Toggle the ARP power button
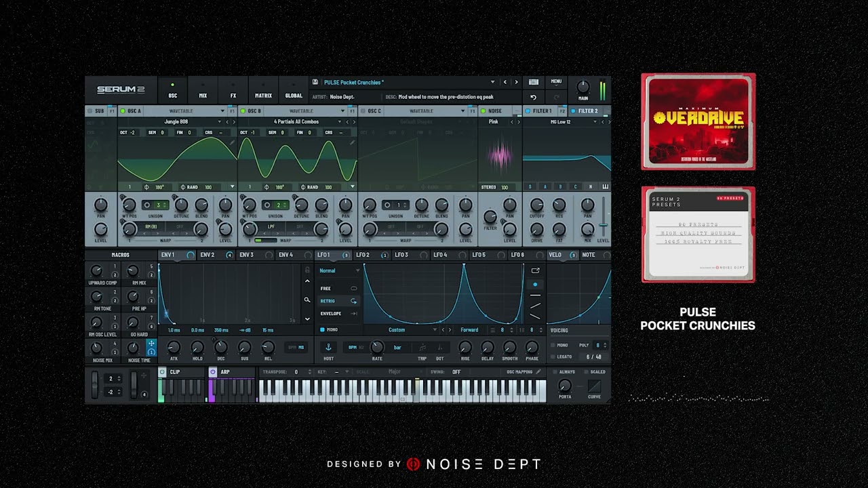The height and width of the screenshot is (488, 868). [x=212, y=371]
